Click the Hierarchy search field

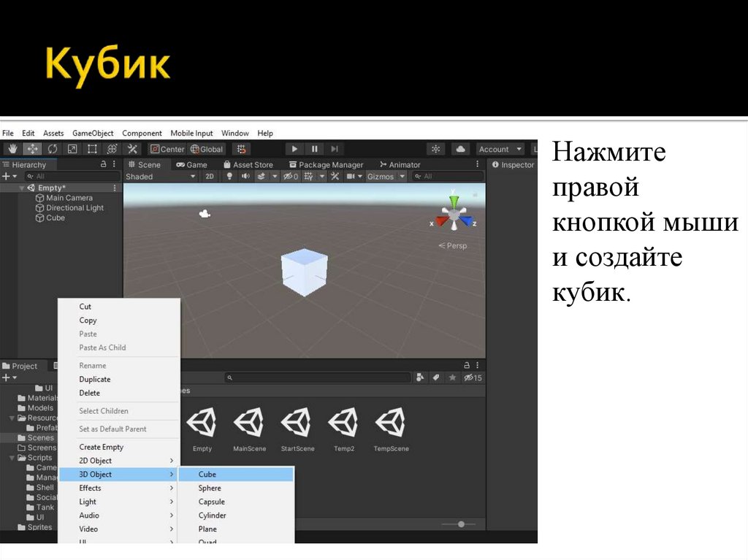tap(72, 177)
